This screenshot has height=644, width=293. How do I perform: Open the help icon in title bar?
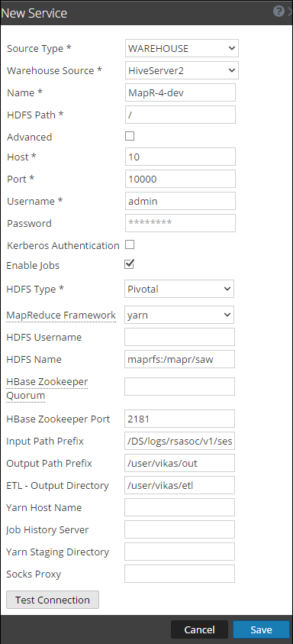tap(279, 11)
